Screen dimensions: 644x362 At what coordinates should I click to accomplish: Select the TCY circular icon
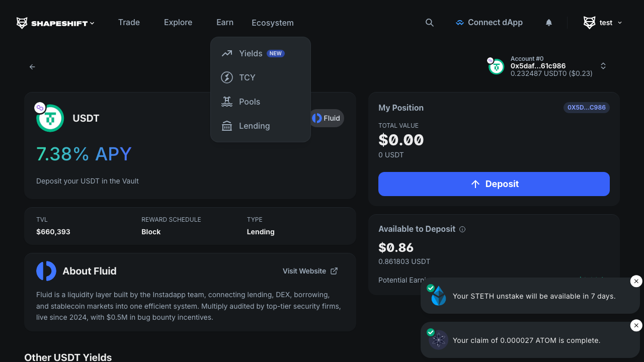click(x=227, y=77)
